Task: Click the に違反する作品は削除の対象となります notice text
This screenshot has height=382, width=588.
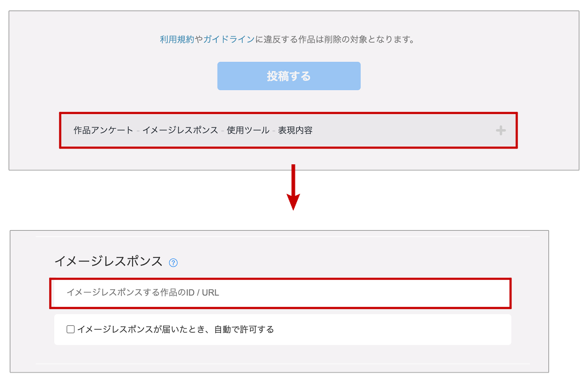Action: tap(336, 39)
